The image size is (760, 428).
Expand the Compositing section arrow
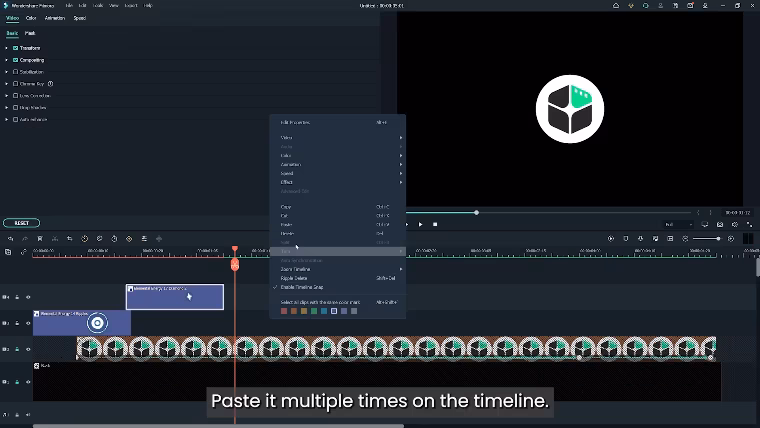point(6,60)
